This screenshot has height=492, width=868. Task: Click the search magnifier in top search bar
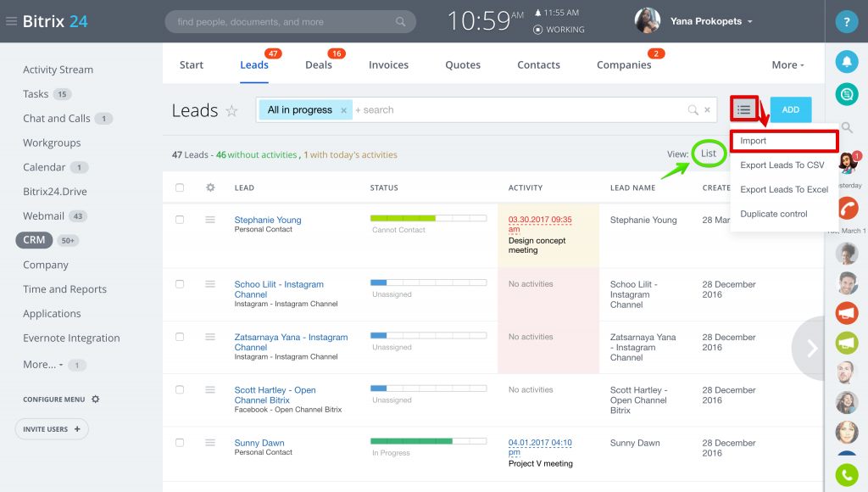click(400, 21)
